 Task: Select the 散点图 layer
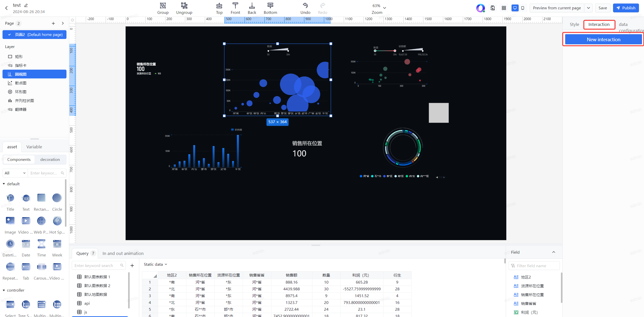point(34,83)
